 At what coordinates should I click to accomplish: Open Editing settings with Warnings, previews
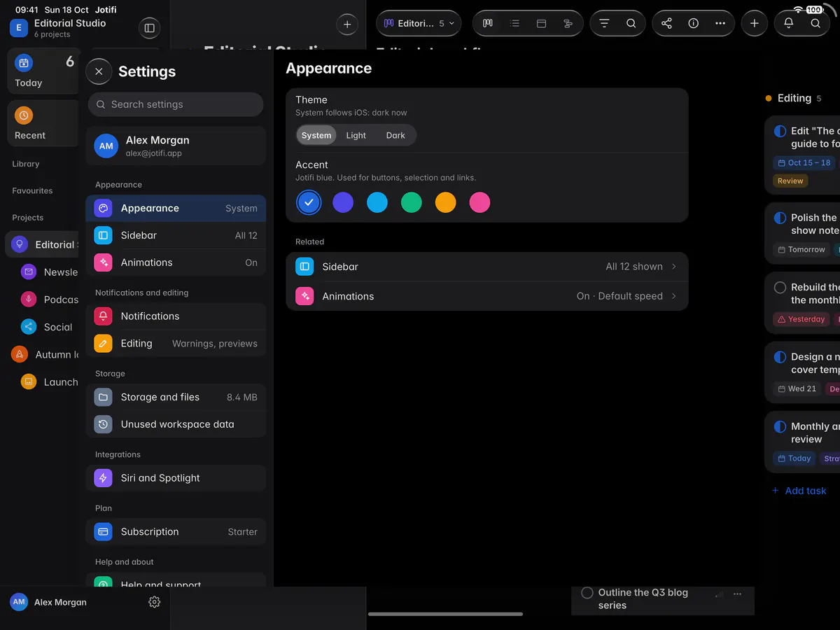click(176, 344)
